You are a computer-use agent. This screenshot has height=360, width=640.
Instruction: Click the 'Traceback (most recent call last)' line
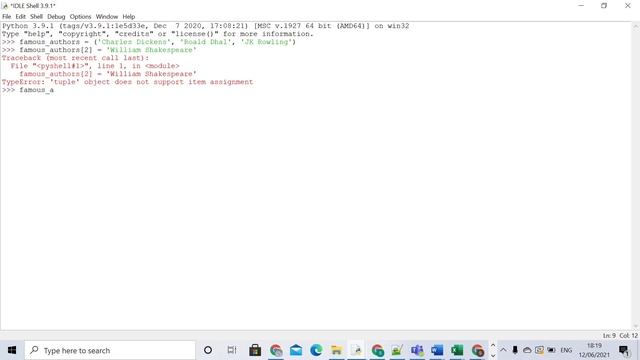(x=76, y=58)
